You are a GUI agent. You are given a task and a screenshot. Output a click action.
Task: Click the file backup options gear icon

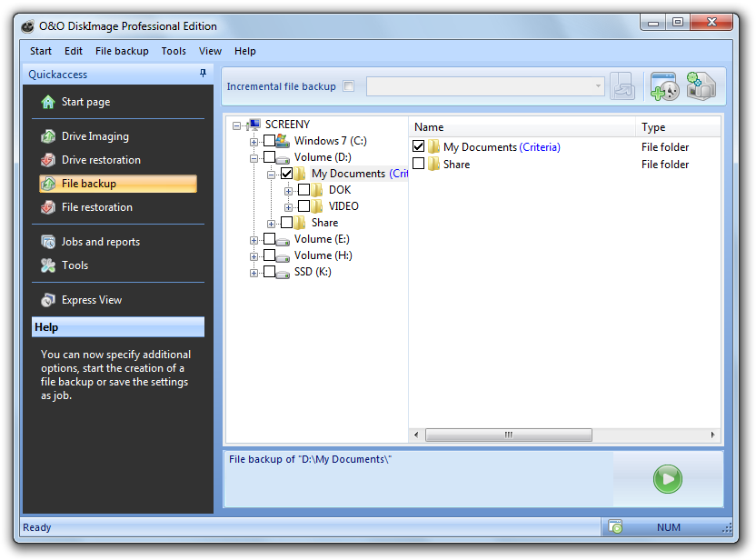coord(701,86)
